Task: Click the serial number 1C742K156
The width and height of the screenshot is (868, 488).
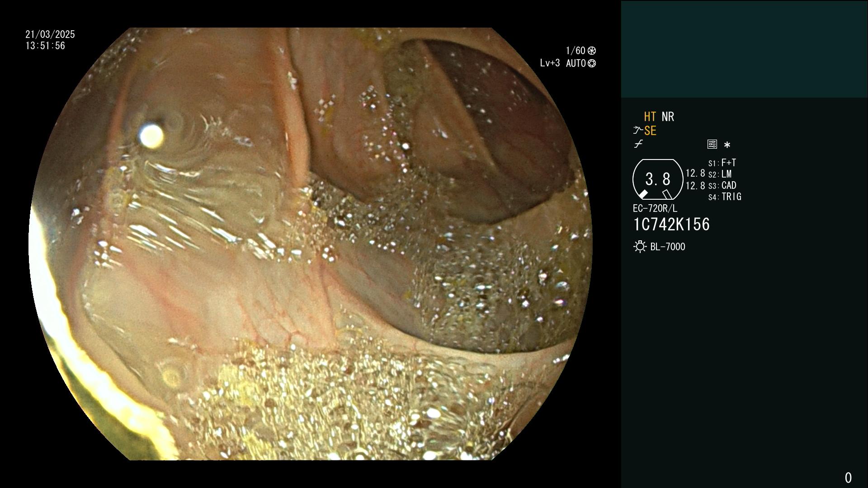Action: point(672,225)
